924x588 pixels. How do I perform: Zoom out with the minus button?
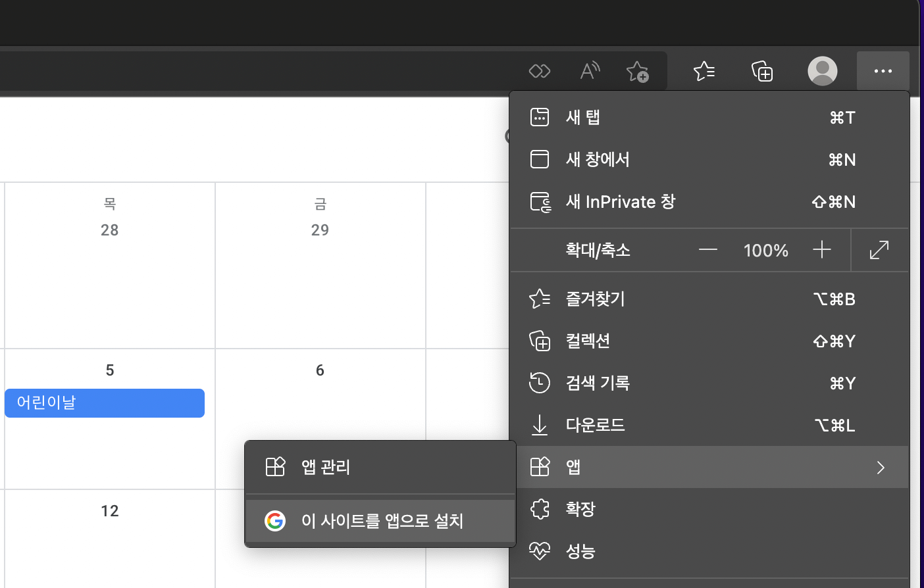pos(708,250)
